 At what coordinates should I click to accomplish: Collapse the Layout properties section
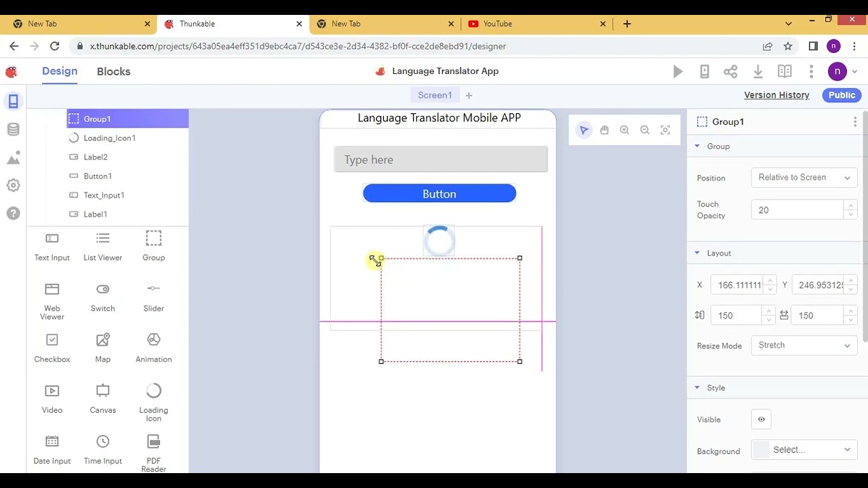[x=696, y=253]
